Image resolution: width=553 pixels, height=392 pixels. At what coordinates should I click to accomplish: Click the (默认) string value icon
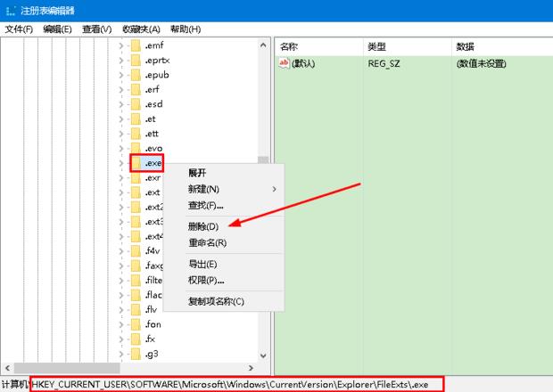285,63
